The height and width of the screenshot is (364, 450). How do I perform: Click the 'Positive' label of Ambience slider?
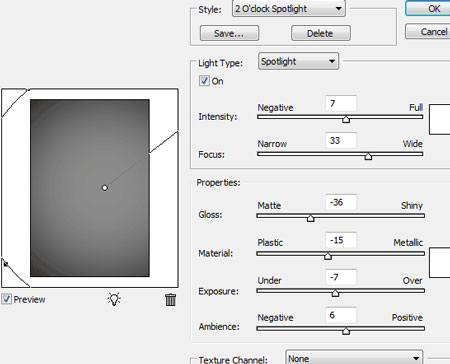pos(407,317)
